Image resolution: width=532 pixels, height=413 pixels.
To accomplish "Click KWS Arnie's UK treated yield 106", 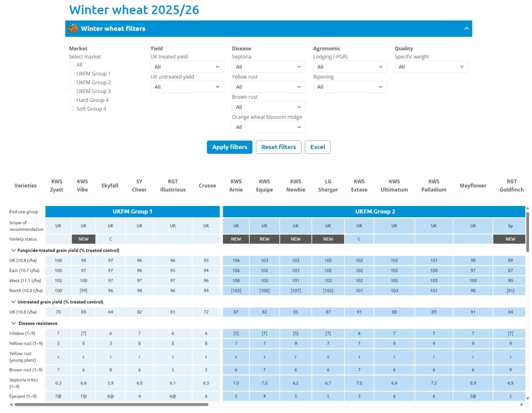I will [236, 260].
